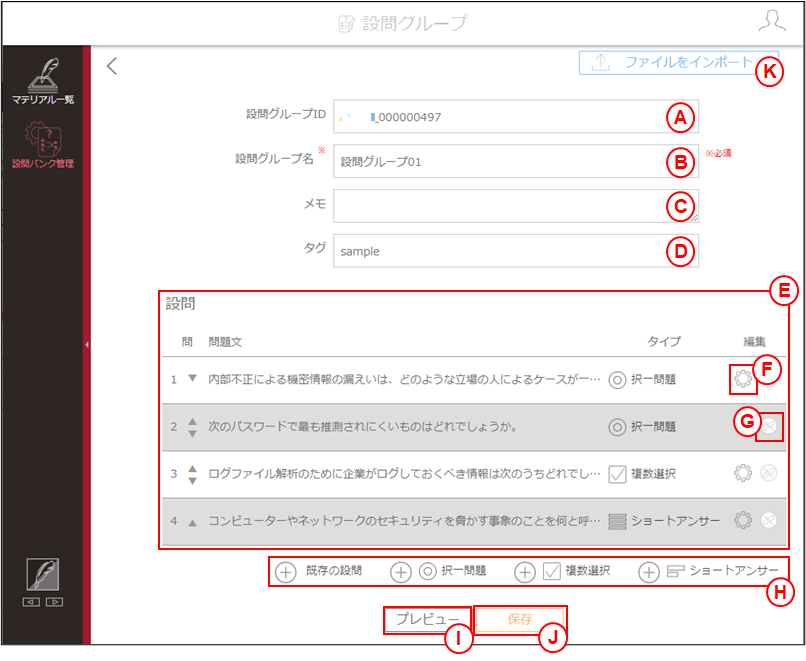The width and height of the screenshot is (806, 661).
Task: Add a 択一問題 with plus icon
Action: [401, 572]
